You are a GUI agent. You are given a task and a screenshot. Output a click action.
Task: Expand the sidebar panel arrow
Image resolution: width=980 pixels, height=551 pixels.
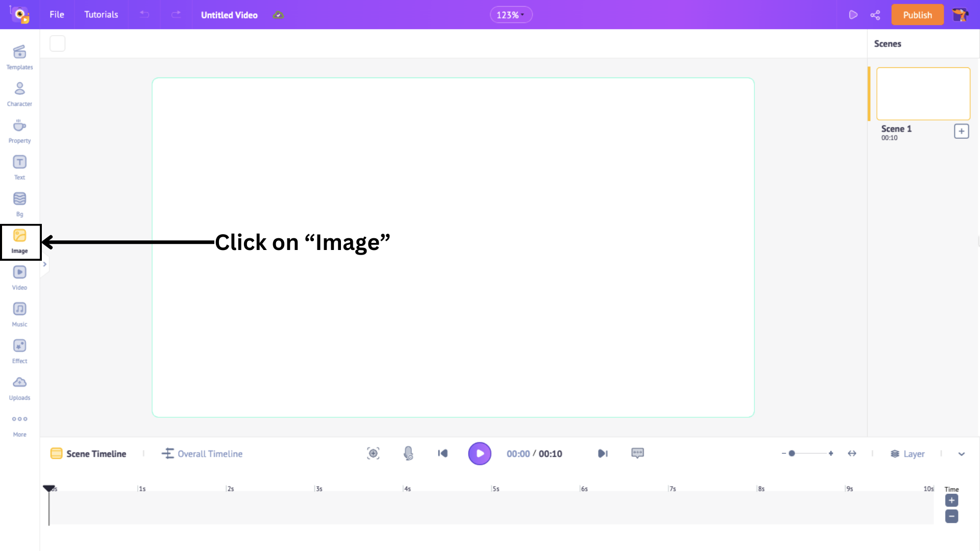(x=45, y=264)
